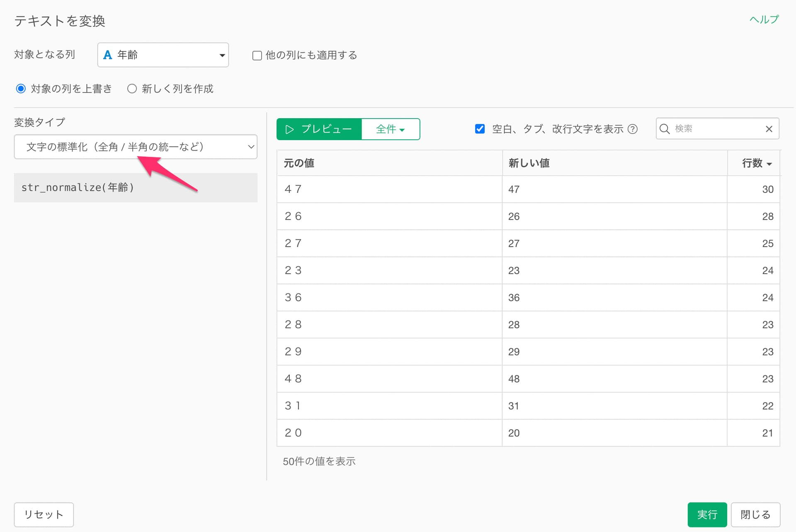Select the new value cell '23'
The image size is (796, 532).
point(615,271)
